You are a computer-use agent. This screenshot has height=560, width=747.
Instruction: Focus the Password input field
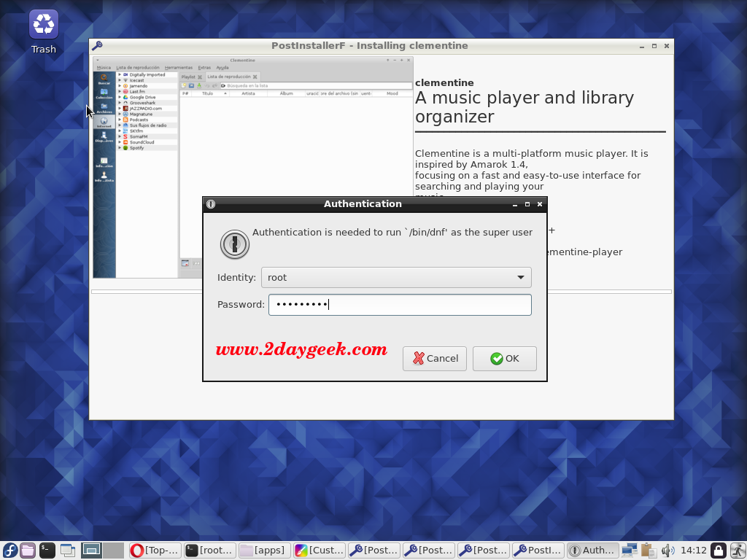point(400,305)
